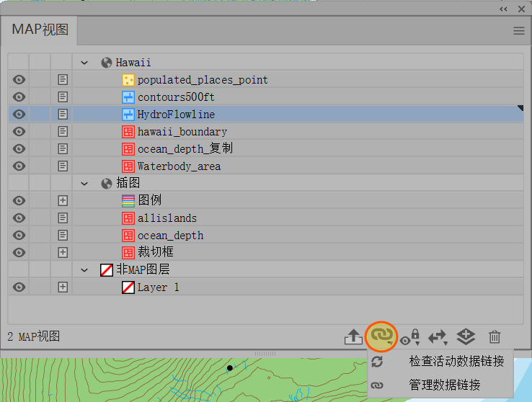
Task: Expand the 裁切框 layer plus box
Action: pos(63,253)
